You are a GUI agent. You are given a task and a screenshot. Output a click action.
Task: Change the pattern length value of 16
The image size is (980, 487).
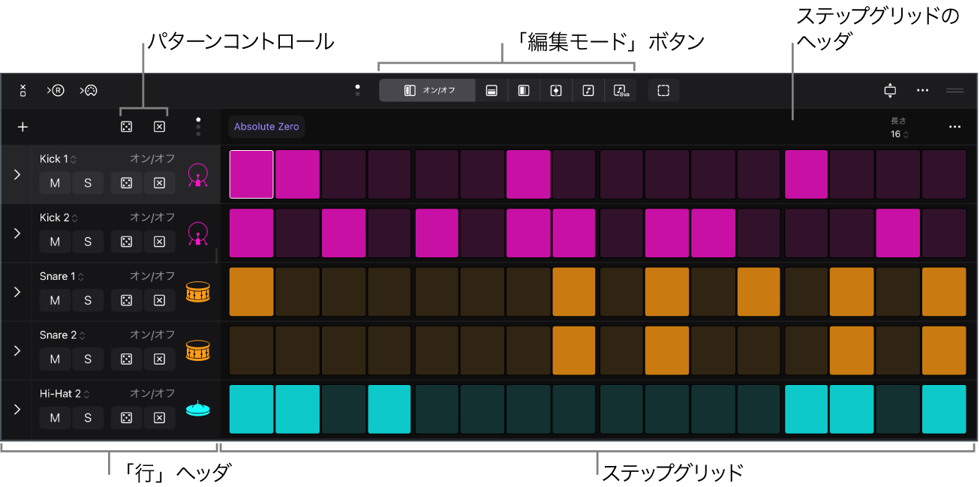[899, 134]
